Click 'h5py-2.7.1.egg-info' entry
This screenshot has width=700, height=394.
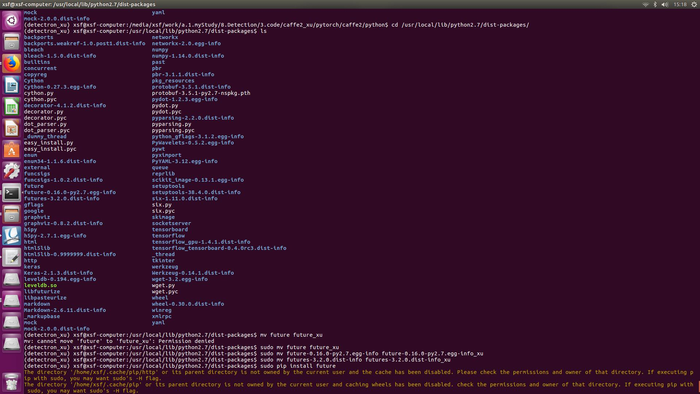tap(55, 236)
